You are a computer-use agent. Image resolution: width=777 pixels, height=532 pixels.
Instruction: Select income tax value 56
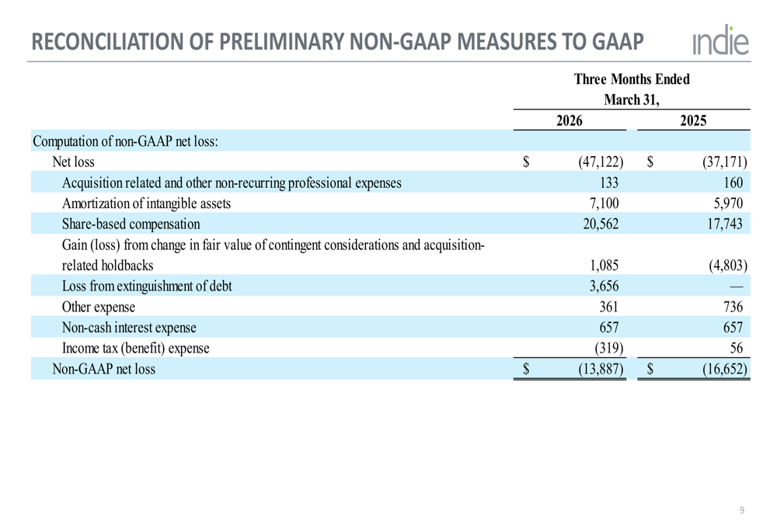tap(737, 348)
